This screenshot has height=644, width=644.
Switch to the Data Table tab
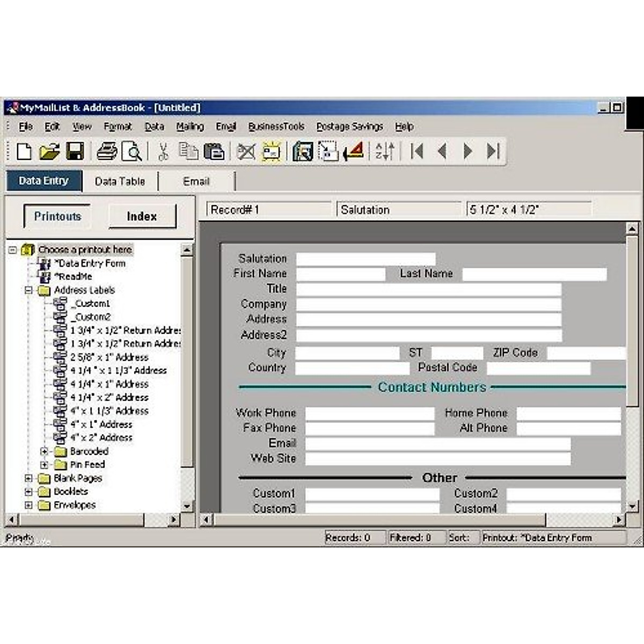pos(120,181)
